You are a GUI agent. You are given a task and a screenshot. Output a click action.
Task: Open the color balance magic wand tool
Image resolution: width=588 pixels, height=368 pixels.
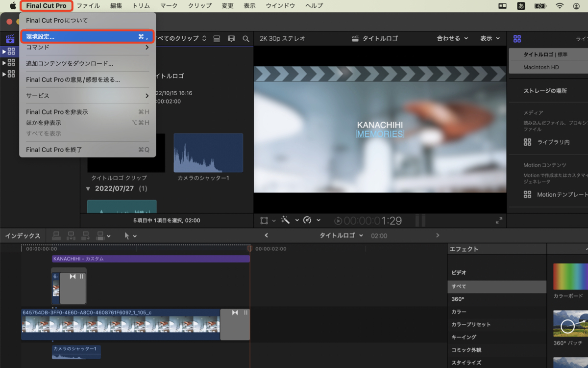coord(285,220)
